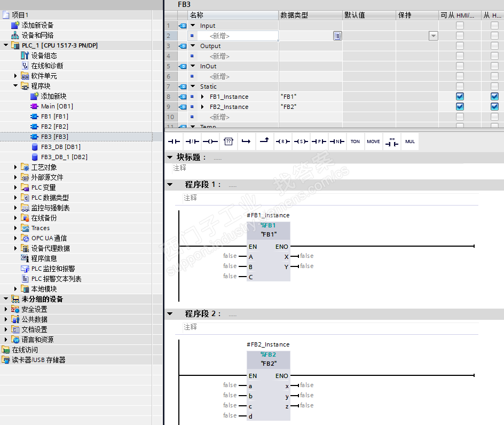Open Card Reader/USB memory node
The width and height of the screenshot is (504, 425).
pyautogui.click(x=38, y=360)
